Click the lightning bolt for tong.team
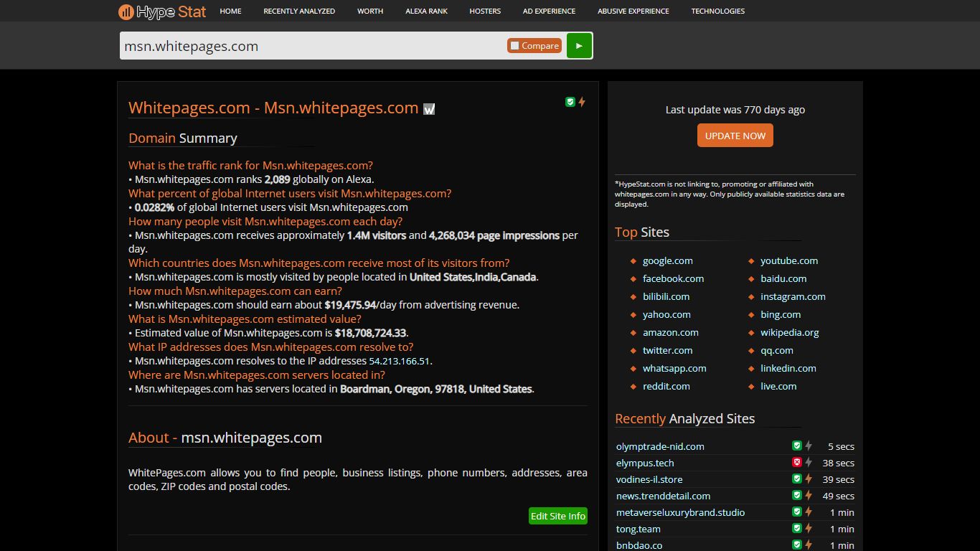The width and height of the screenshot is (980, 551). click(x=809, y=528)
